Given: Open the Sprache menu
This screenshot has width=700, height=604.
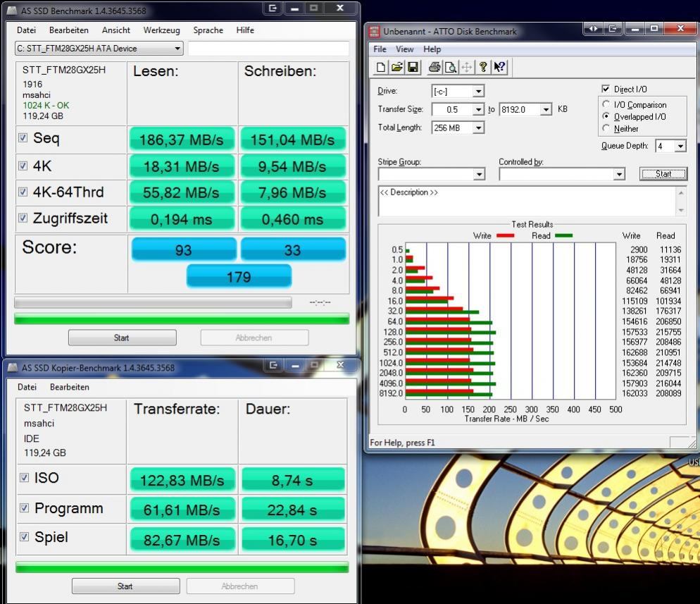Looking at the screenshot, I should (x=208, y=30).
